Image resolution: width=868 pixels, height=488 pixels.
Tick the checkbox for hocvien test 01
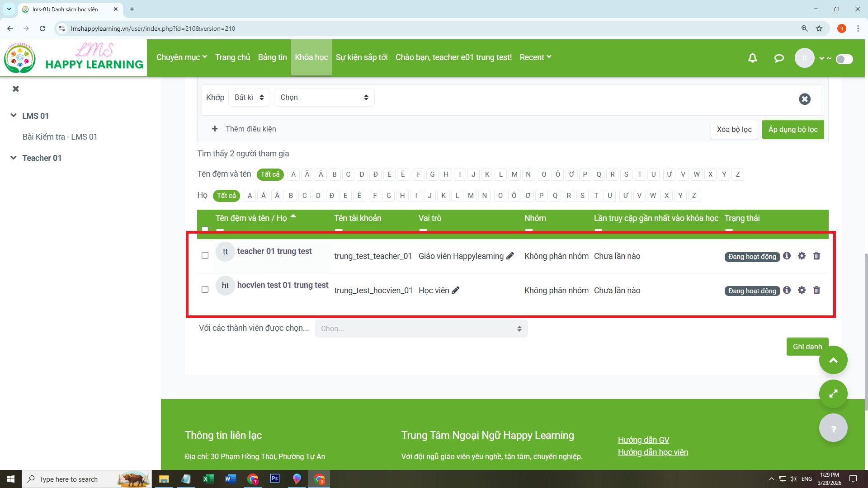205,289
